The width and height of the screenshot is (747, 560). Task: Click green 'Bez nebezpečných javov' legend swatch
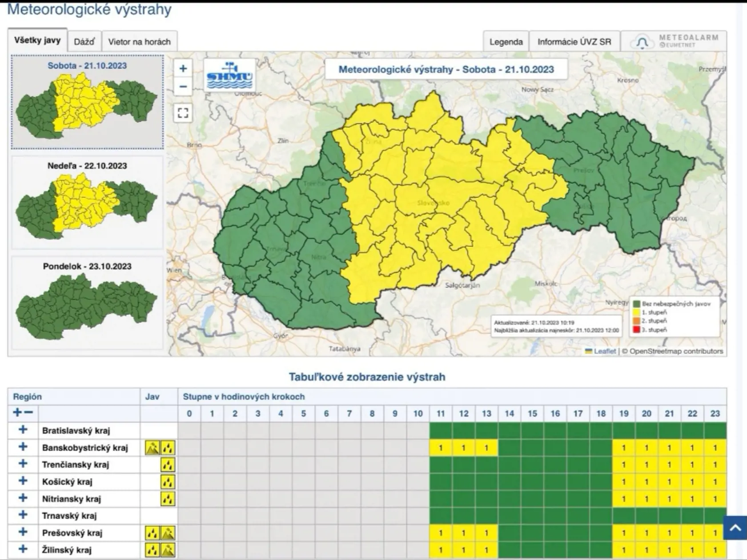pos(637,304)
